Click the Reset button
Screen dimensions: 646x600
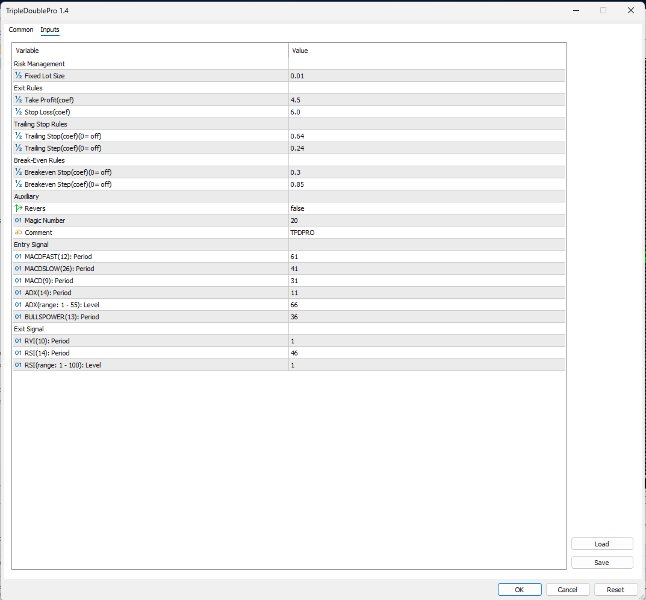pyautogui.click(x=615, y=589)
